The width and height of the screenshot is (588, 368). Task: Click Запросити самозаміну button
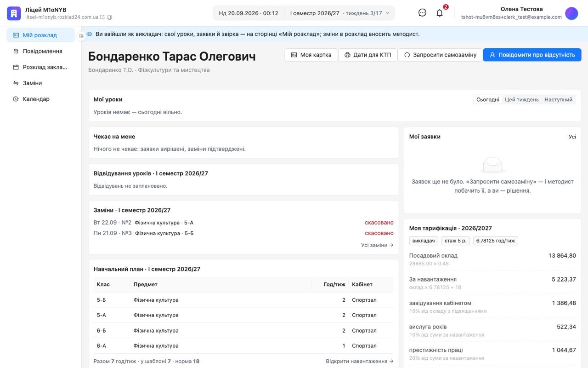[440, 55]
